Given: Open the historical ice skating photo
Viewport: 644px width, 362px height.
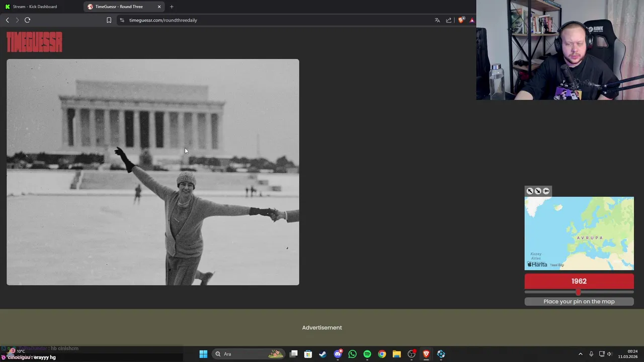Looking at the screenshot, I should pos(153,172).
